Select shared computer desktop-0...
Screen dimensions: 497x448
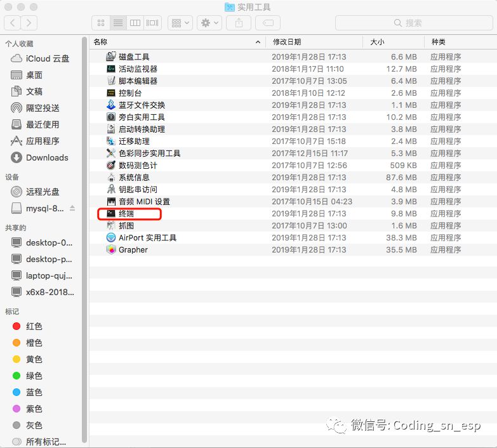click(x=42, y=242)
